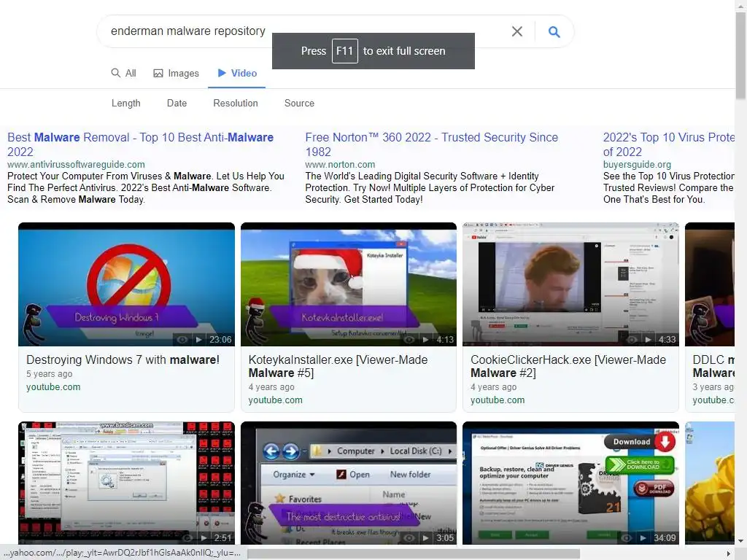Switch to the All results tab
Viewport: 747px width, 560px height.
pyautogui.click(x=123, y=73)
